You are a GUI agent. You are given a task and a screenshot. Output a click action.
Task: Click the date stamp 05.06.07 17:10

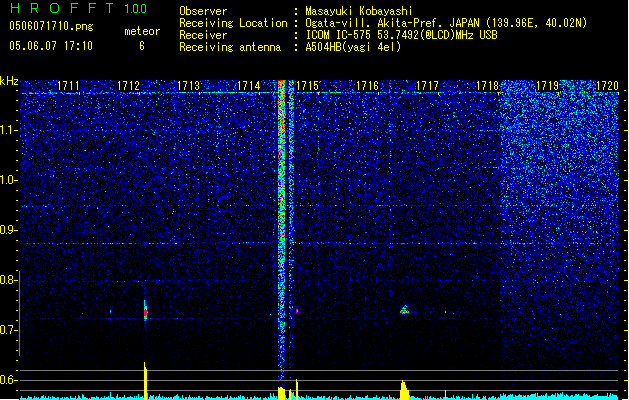51,46
